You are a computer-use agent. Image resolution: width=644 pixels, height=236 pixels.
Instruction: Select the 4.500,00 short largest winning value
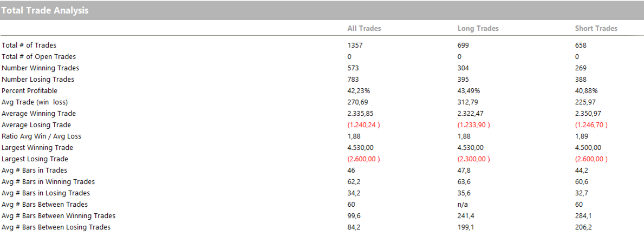coord(588,148)
